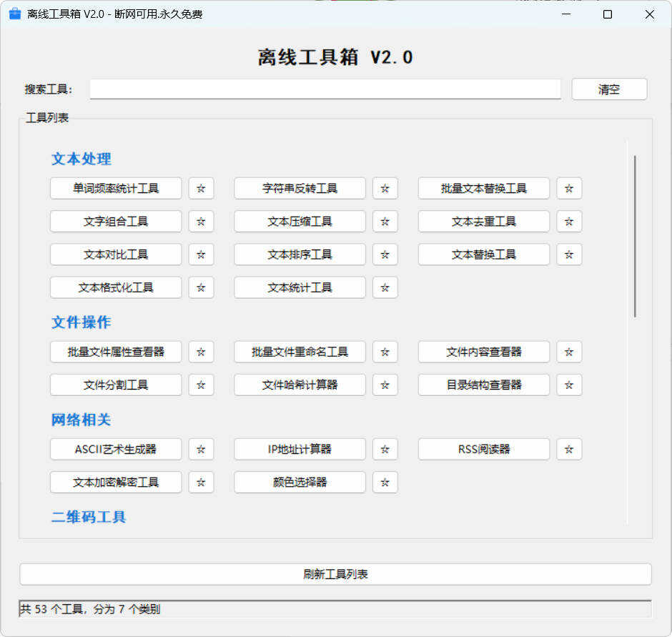Open the 单词频率统计工具 tool
Screen dimensions: 672x637
click(115, 188)
